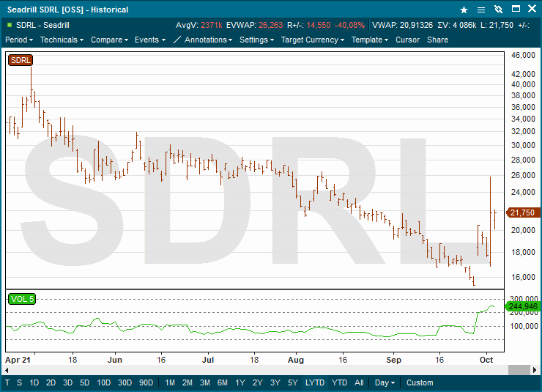Switch range to 6M

pyautogui.click(x=223, y=382)
